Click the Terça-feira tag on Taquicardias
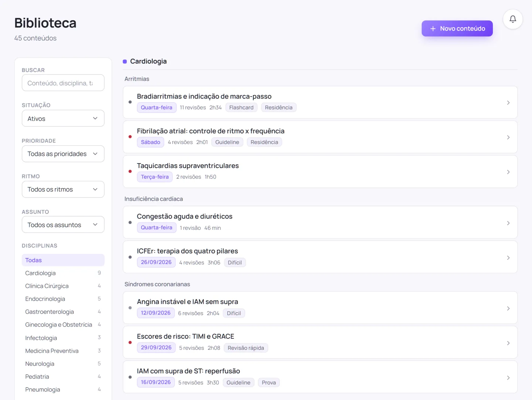 (x=155, y=177)
